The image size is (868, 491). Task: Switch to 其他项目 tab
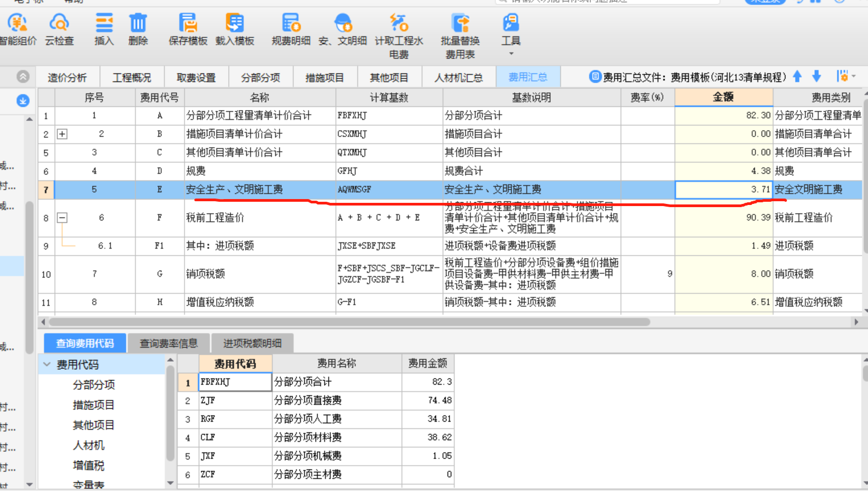[x=389, y=78]
